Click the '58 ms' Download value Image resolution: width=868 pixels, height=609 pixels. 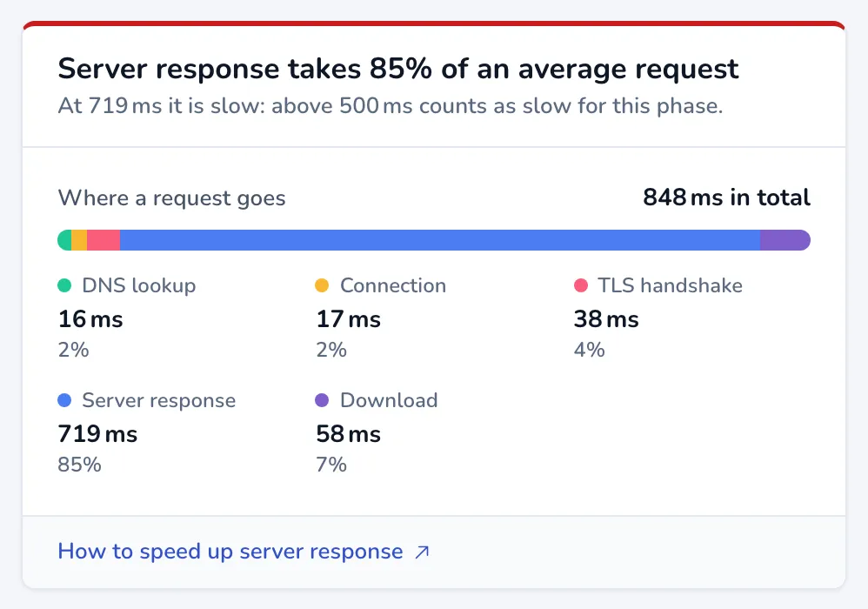click(349, 434)
